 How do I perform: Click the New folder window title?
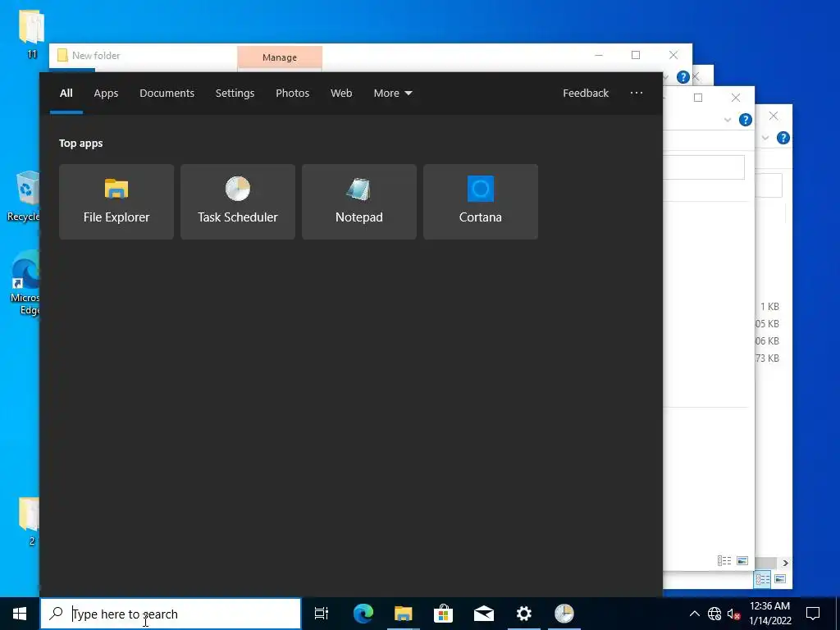point(96,55)
